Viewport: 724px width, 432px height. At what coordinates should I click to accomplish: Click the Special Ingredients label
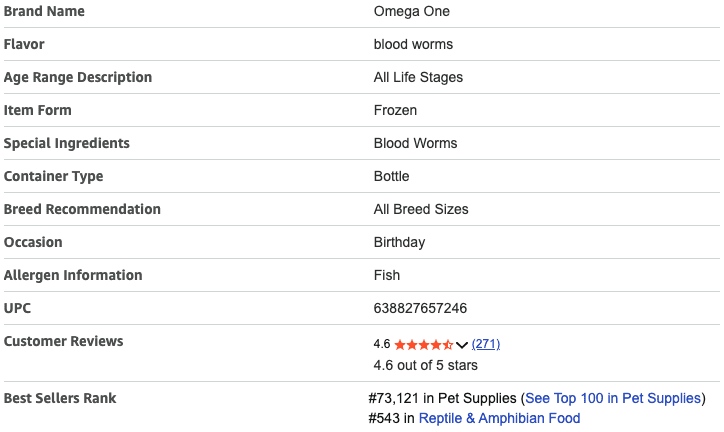coord(67,143)
